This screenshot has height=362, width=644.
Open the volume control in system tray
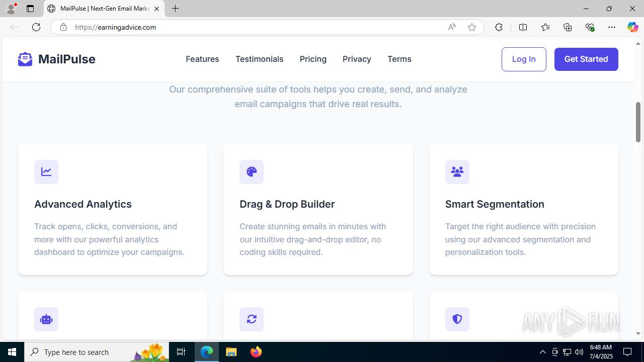point(579,352)
